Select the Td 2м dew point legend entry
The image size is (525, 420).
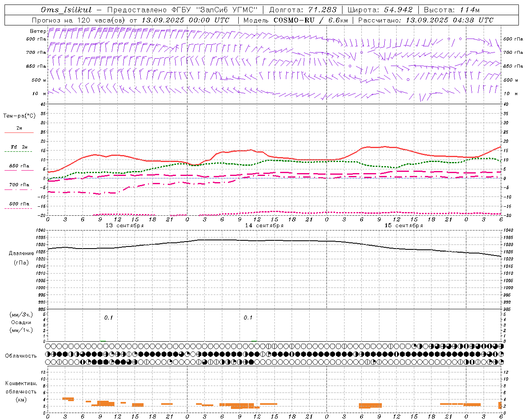pyautogui.click(x=19, y=147)
